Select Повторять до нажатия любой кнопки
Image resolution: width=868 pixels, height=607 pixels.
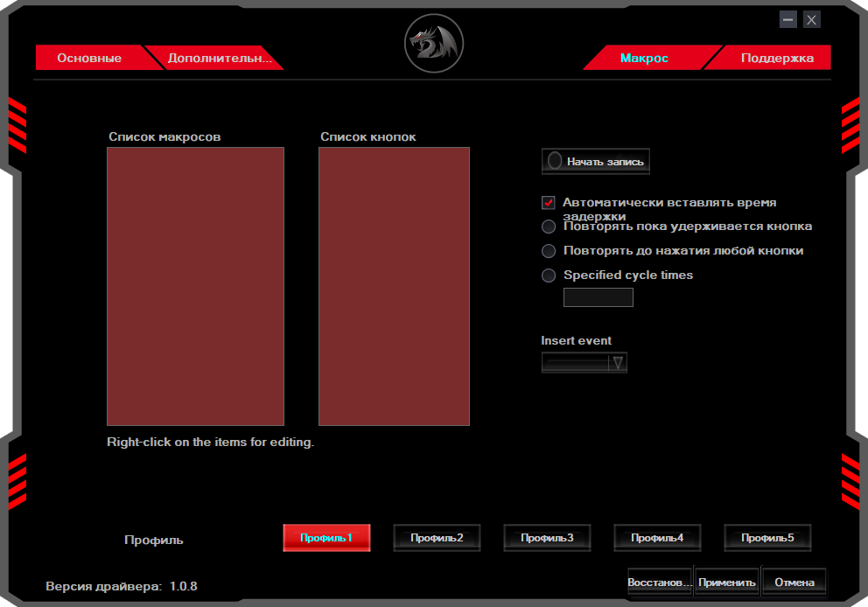point(548,251)
